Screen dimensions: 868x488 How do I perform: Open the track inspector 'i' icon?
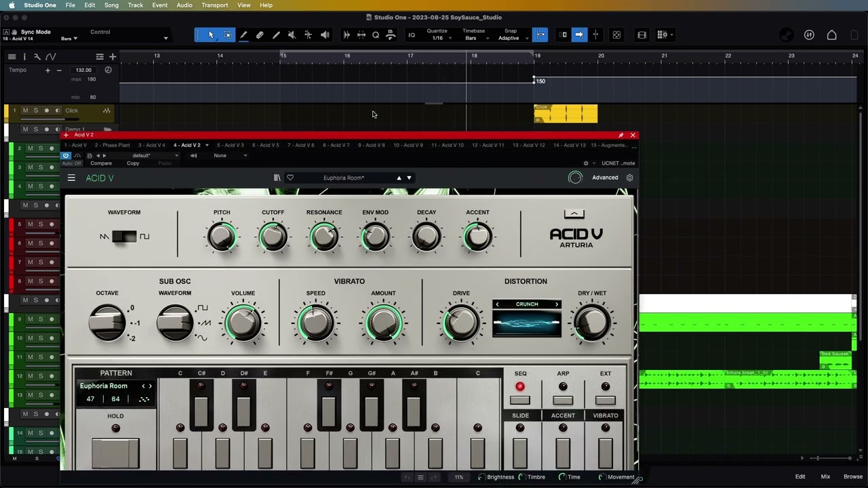click(24, 56)
